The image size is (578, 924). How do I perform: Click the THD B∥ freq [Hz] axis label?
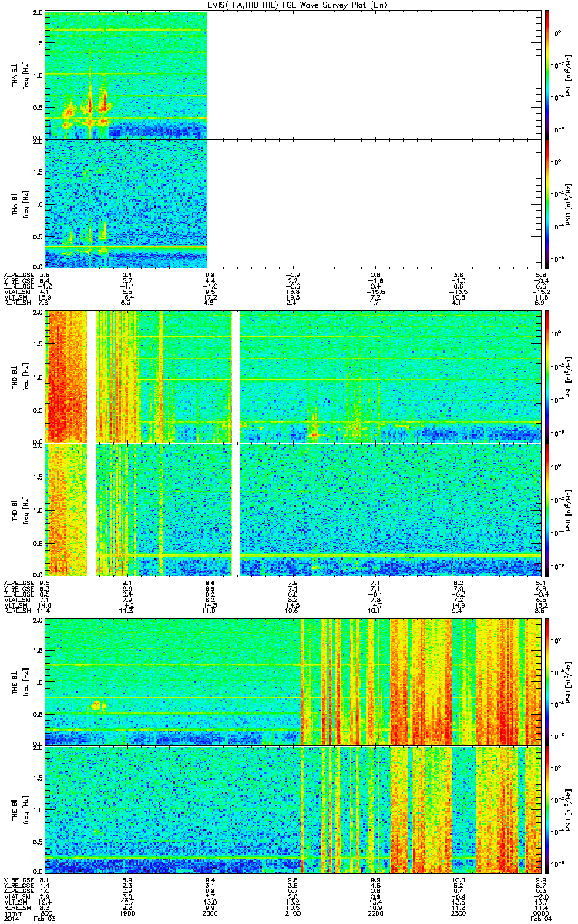tap(22, 510)
